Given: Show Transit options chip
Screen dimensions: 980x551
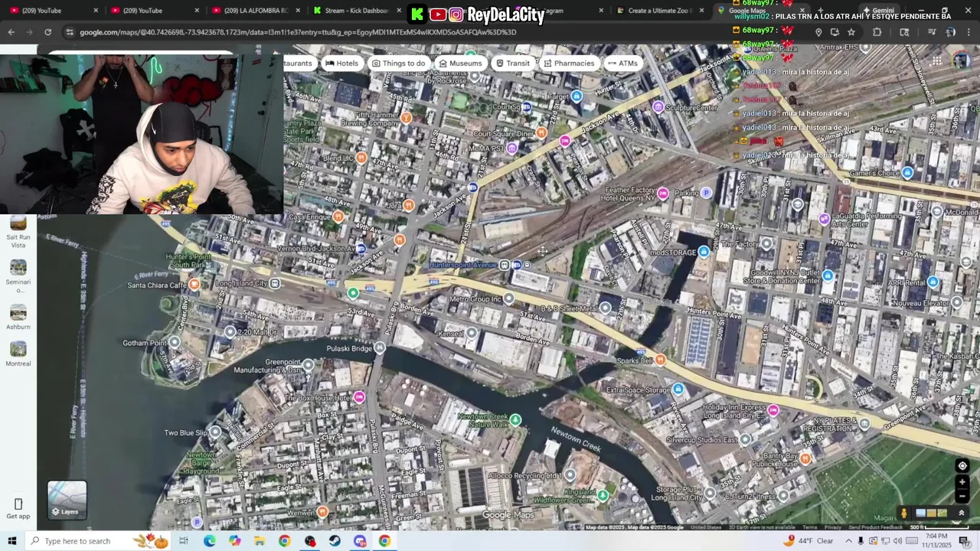Looking at the screenshot, I should tap(512, 64).
